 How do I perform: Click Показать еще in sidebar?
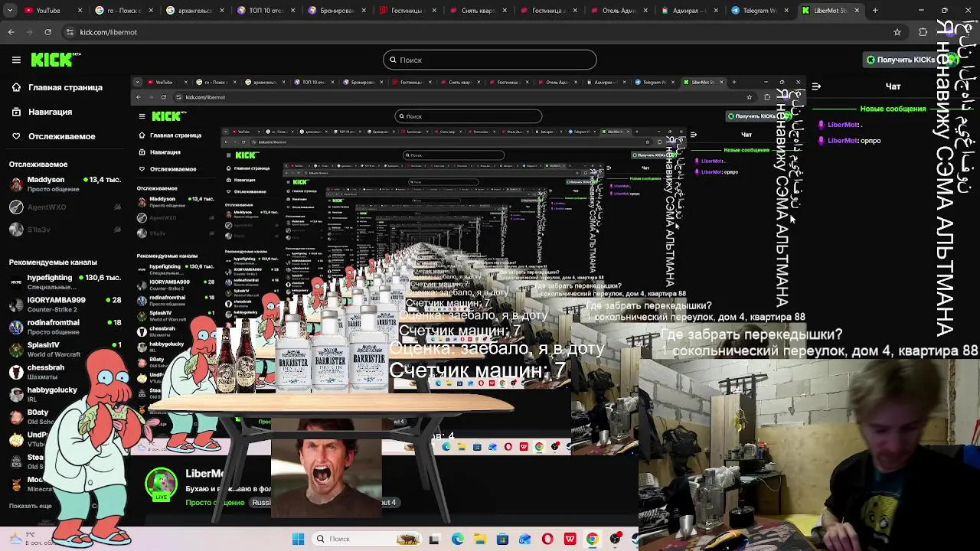coord(31,506)
